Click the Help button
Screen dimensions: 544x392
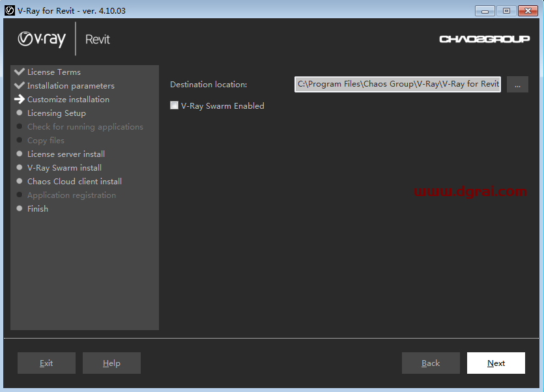111,363
